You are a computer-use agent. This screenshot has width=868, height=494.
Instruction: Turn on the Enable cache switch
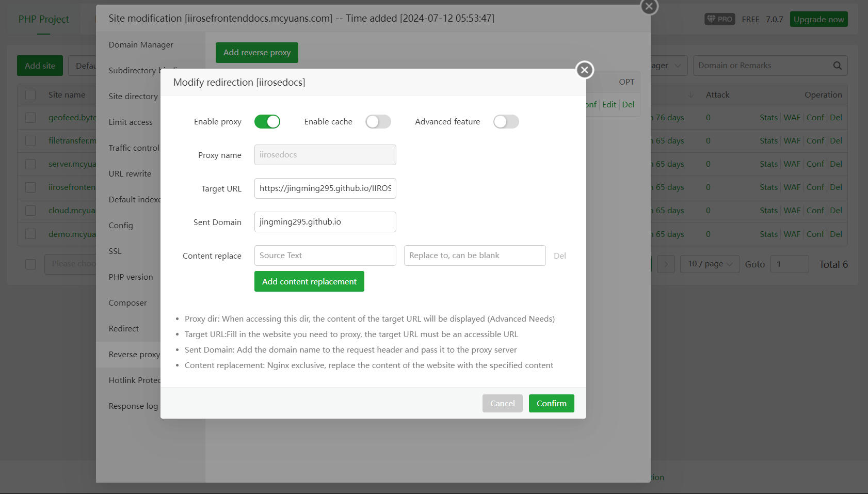pos(378,122)
